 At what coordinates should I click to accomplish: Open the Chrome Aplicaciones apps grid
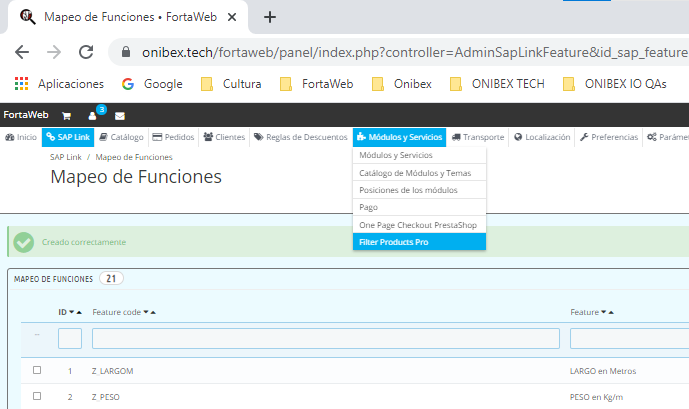coord(22,84)
